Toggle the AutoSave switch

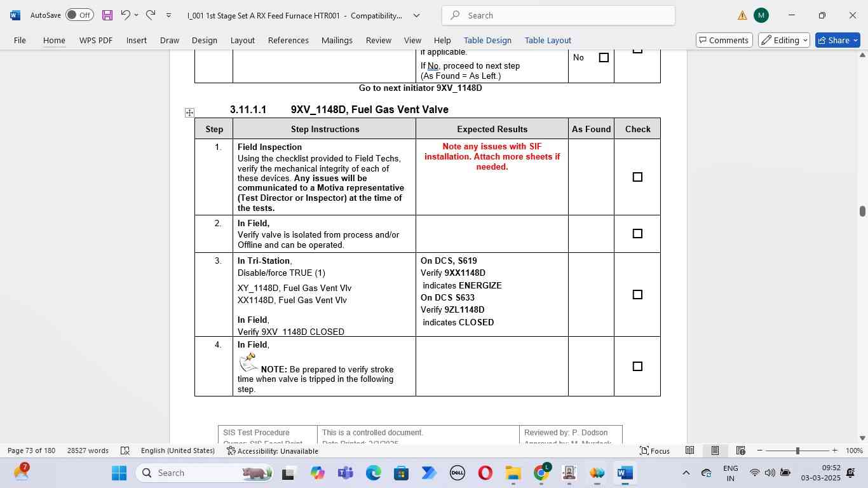(x=79, y=15)
